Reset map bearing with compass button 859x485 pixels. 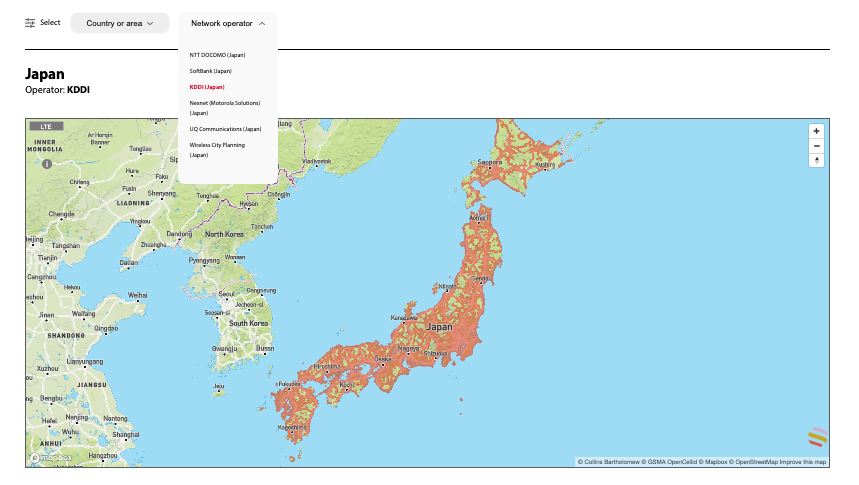[x=817, y=160]
